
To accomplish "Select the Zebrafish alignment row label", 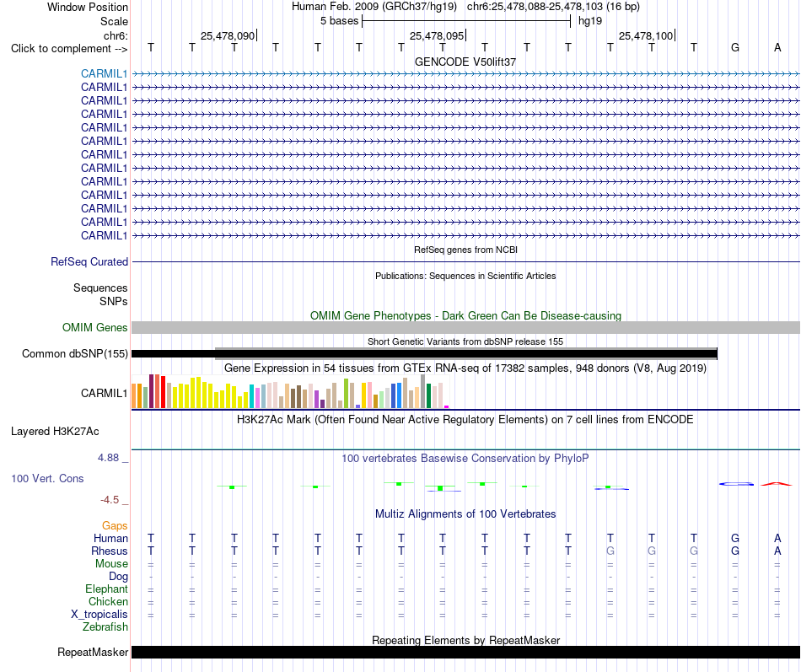I will pyautogui.click(x=105, y=627).
